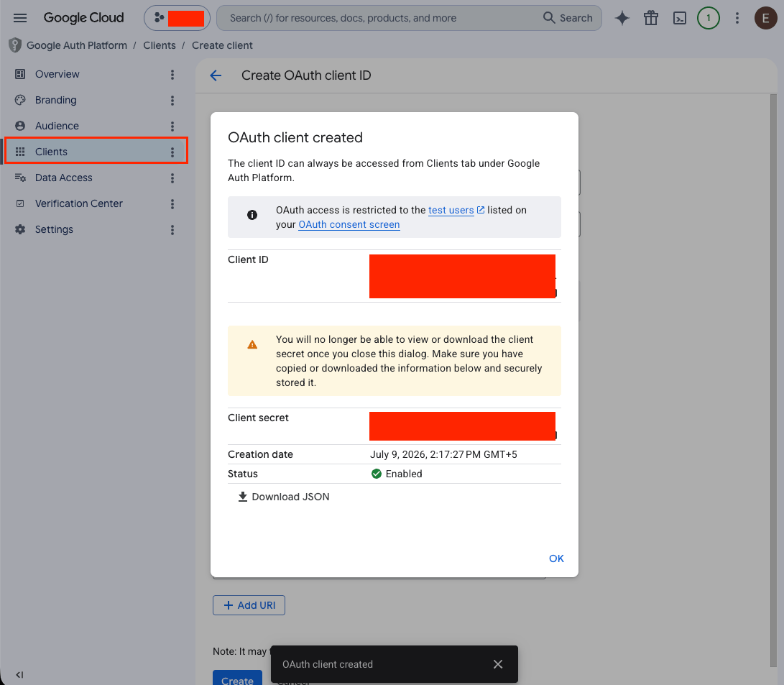Click the Settings gear icon

click(20, 229)
